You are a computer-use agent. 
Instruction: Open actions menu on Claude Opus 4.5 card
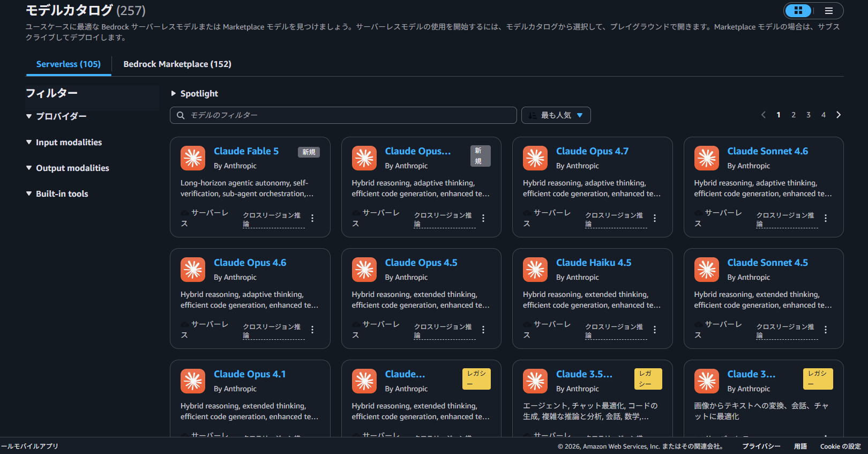pos(483,330)
